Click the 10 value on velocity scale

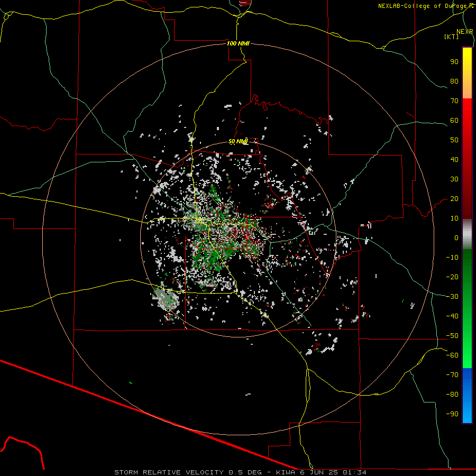454,218
